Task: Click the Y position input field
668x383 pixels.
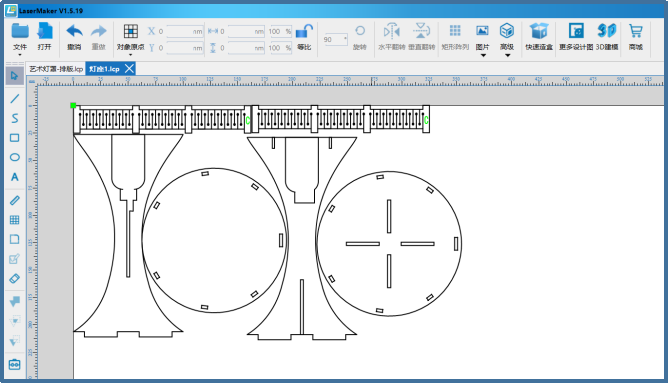Action: pos(184,48)
